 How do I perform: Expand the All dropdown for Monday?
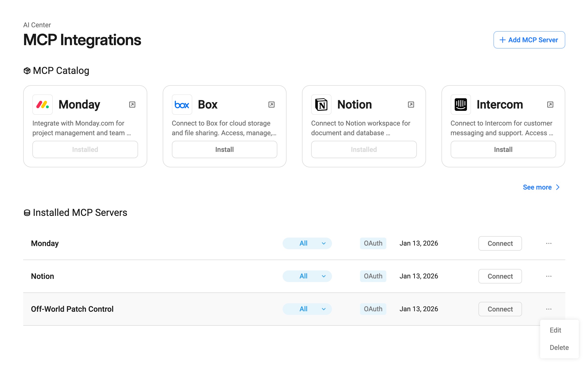click(x=307, y=243)
